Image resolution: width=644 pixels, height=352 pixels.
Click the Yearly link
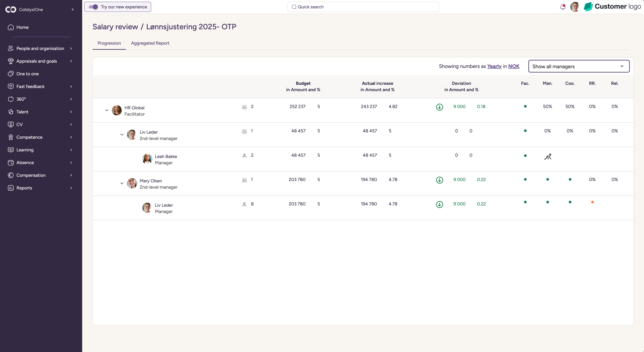click(x=494, y=66)
